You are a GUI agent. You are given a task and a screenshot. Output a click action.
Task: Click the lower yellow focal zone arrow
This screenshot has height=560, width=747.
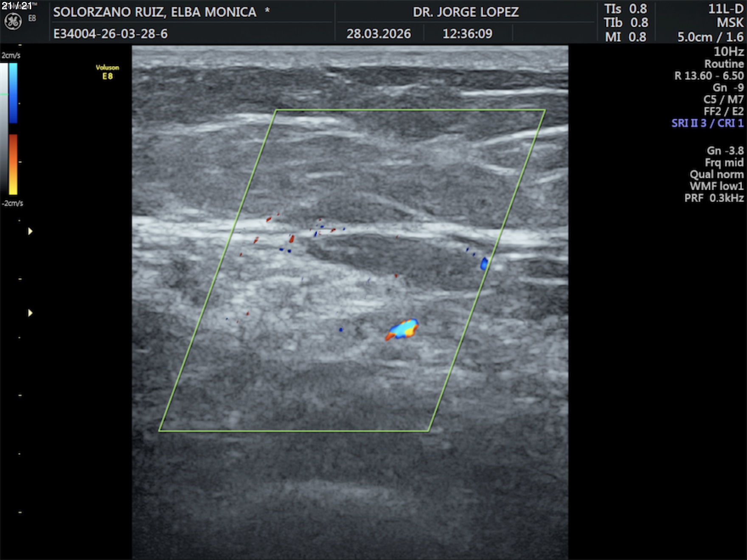click(30, 313)
